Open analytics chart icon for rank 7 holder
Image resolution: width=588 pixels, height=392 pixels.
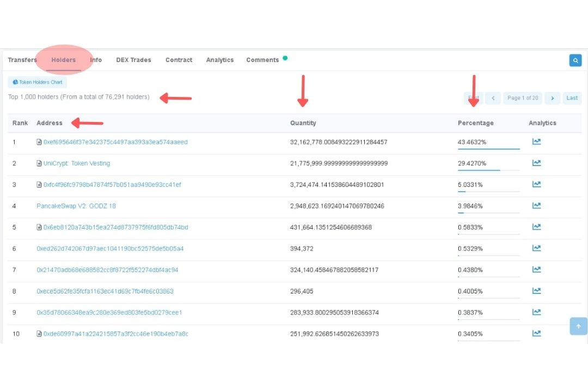(x=537, y=269)
